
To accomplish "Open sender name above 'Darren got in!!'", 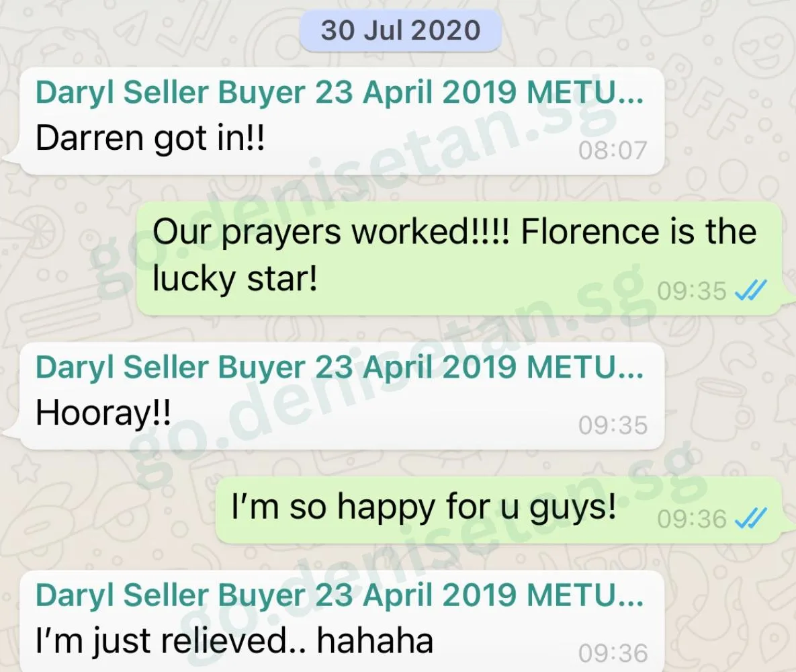I will 340,93.
